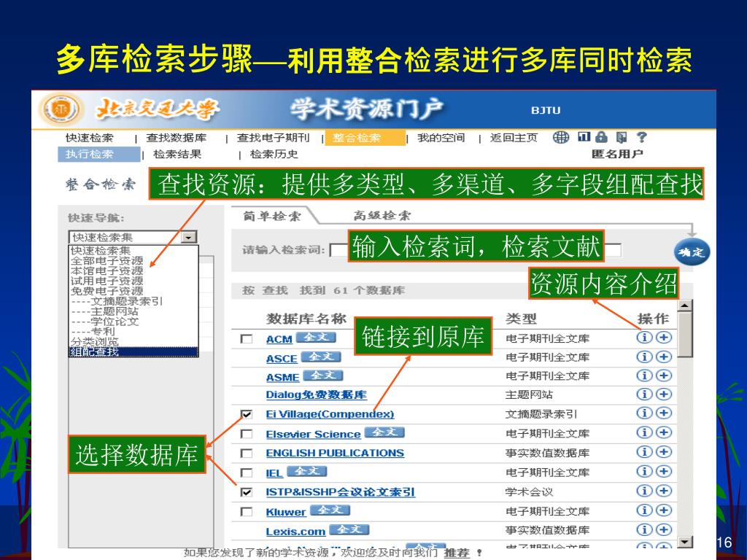Click plus icon for Kluwer row
The height and width of the screenshot is (560, 747).
(664, 510)
